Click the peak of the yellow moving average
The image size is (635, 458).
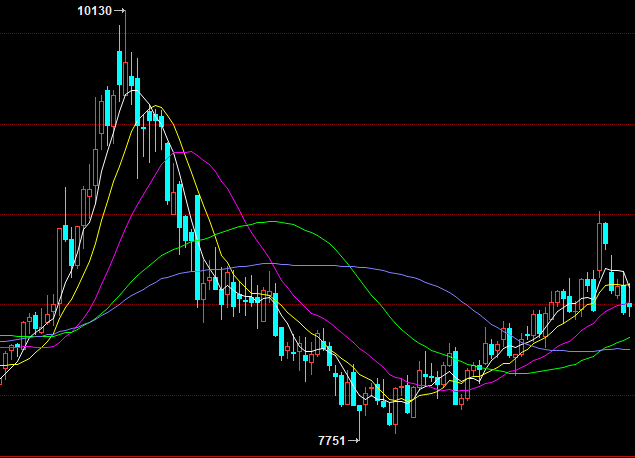[157, 105]
